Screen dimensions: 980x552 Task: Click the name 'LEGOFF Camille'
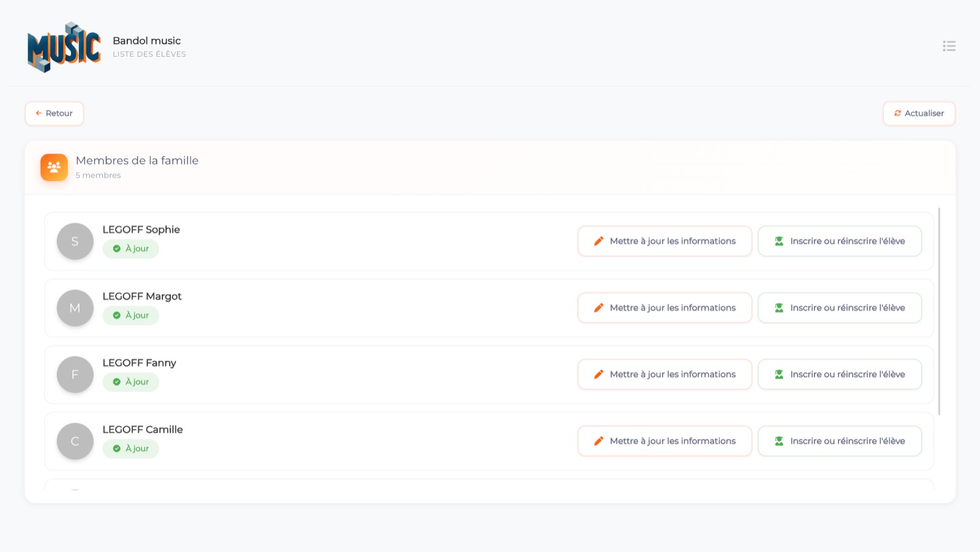pyautogui.click(x=143, y=430)
